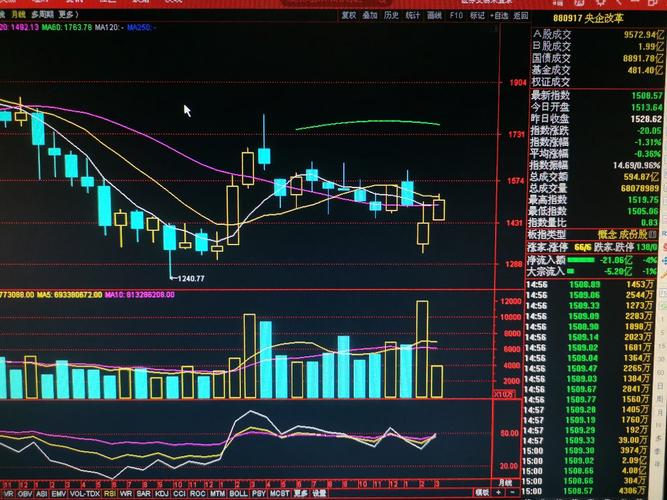The height and width of the screenshot is (500, 667).
Task: Switch indicator to SAR
Action: [x=143, y=494]
